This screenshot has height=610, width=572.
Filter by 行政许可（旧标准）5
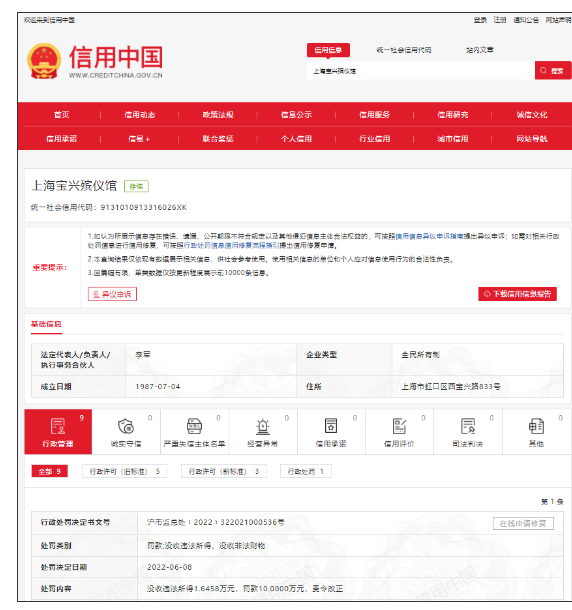[125, 471]
